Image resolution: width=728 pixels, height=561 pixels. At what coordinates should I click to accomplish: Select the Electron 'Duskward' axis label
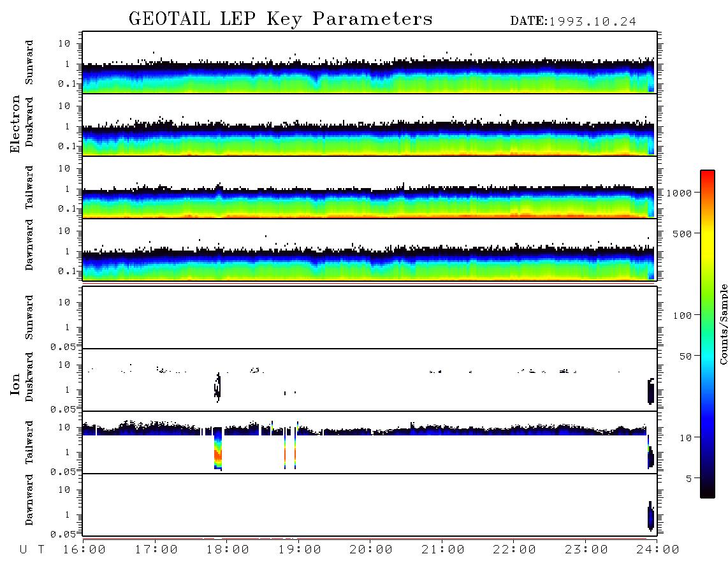pos(29,122)
